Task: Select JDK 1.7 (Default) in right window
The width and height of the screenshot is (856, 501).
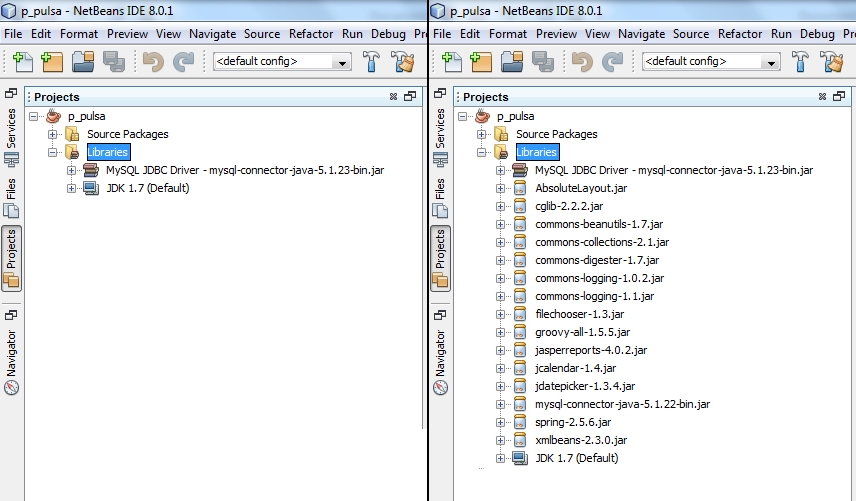Action: [576, 458]
